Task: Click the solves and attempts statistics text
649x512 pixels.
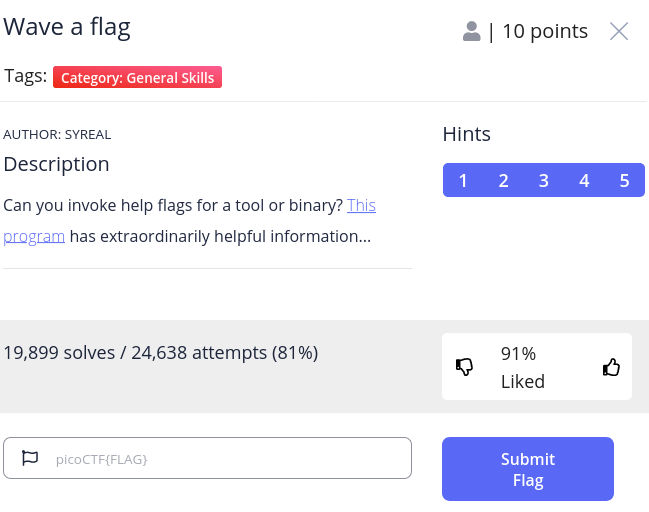Action: [161, 352]
